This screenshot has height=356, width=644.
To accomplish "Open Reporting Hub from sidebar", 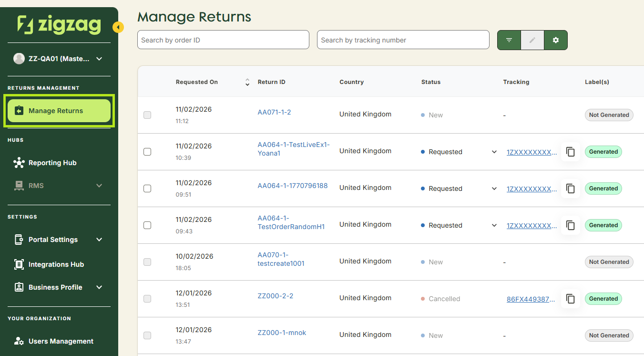I will [x=52, y=163].
